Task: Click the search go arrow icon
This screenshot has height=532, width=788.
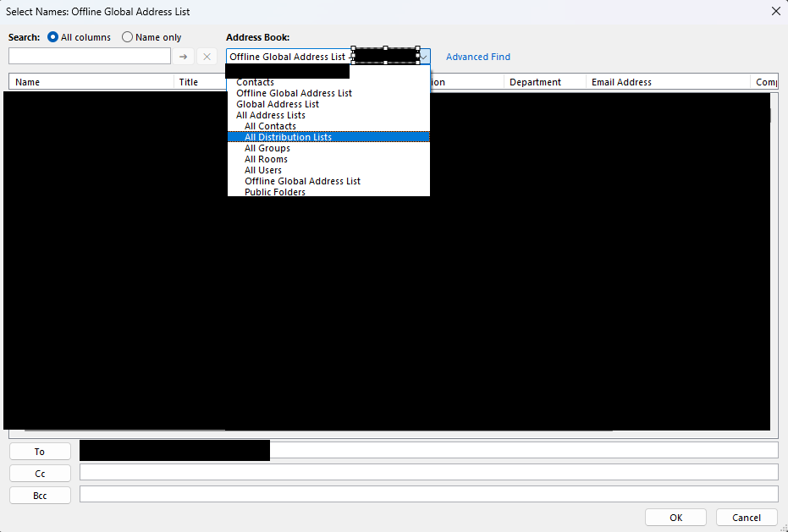Action: (184, 56)
